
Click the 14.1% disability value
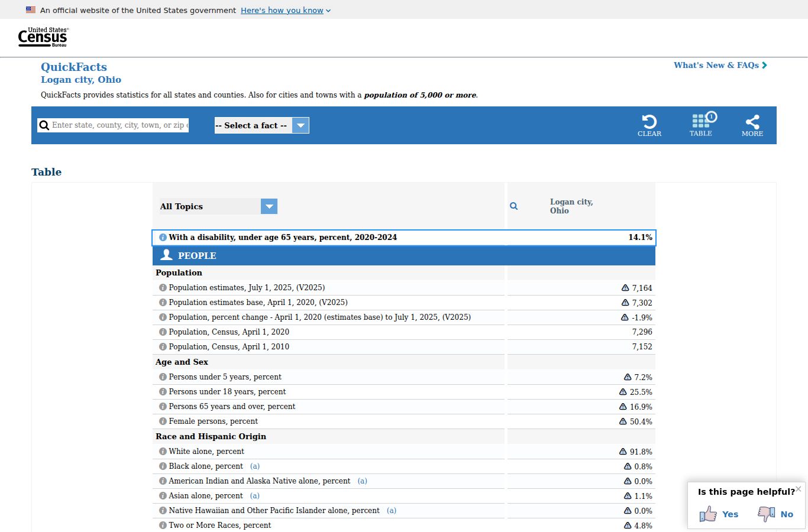click(641, 238)
